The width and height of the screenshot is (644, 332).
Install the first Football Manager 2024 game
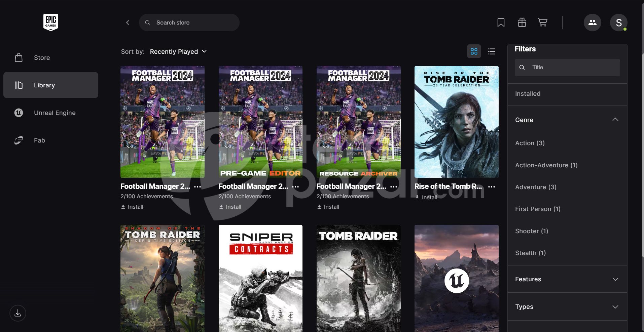pyautogui.click(x=132, y=207)
